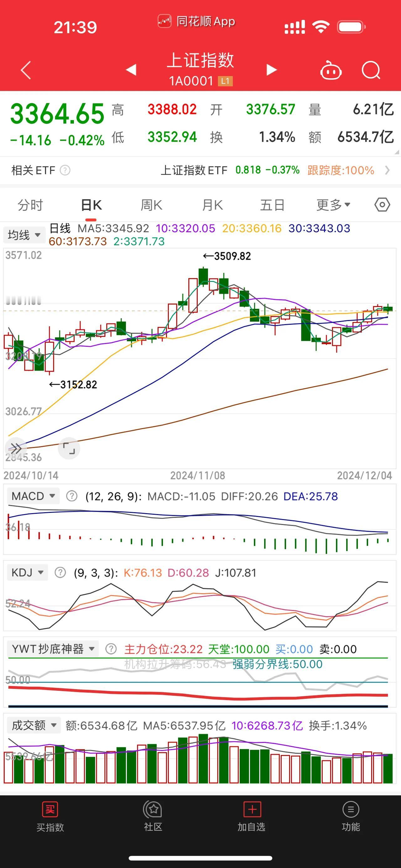Tap the 同花顺 App logo icon
The width and height of the screenshot is (401, 868).
(x=164, y=21)
